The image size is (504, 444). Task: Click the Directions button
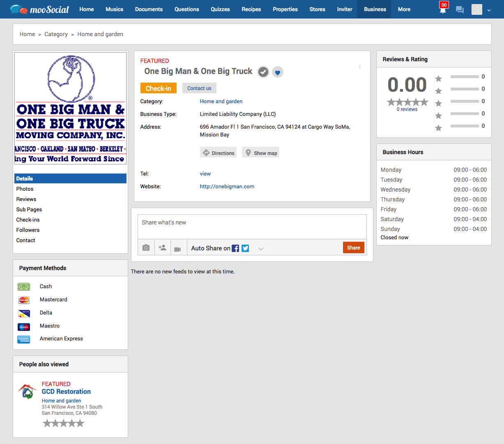(218, 153)
